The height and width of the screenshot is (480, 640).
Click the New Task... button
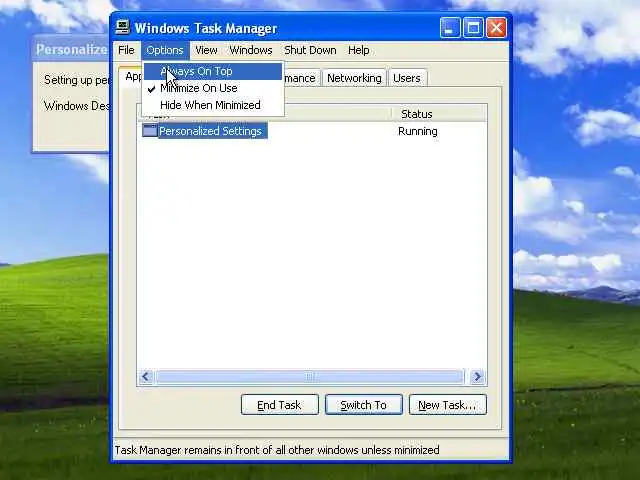[447, 405]
